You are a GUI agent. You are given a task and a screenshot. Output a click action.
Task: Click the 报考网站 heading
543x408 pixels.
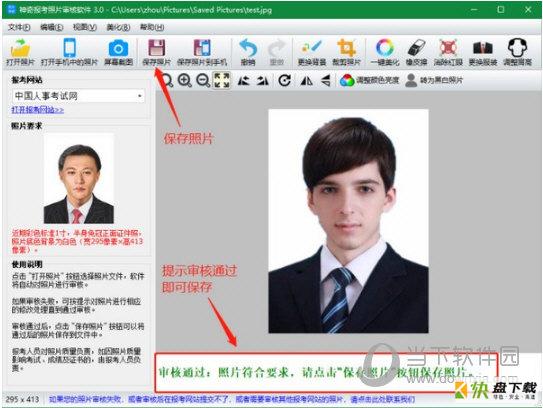coord(27,80)
